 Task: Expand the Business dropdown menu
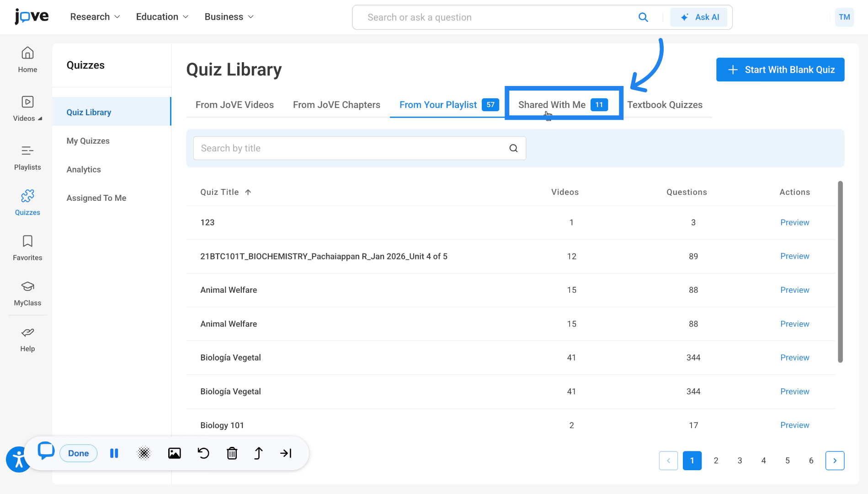(229, 17)
